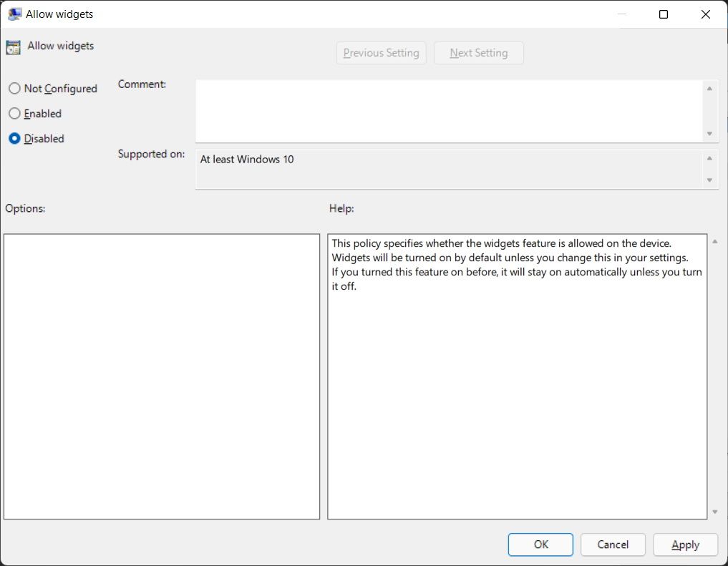728x566 pixels.
Task: Click the Help panel scroll down arrow
Action: (x=714, y=512)
